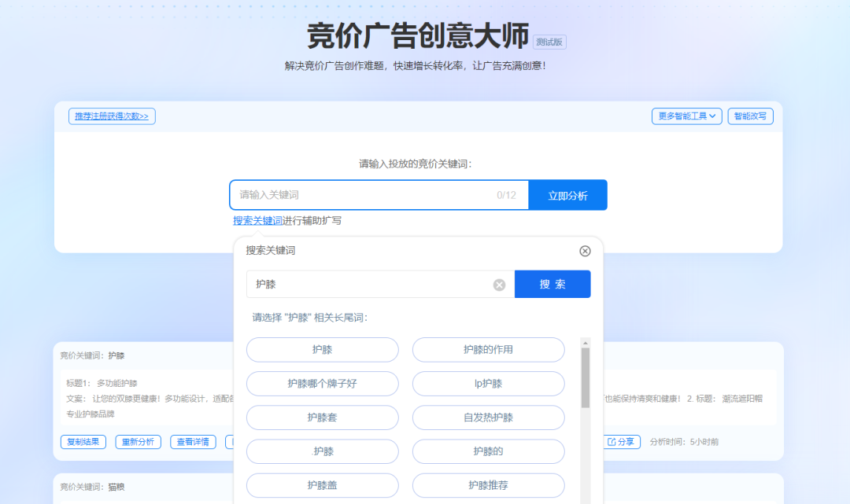Start analysis with 立即分析 button

567,195
